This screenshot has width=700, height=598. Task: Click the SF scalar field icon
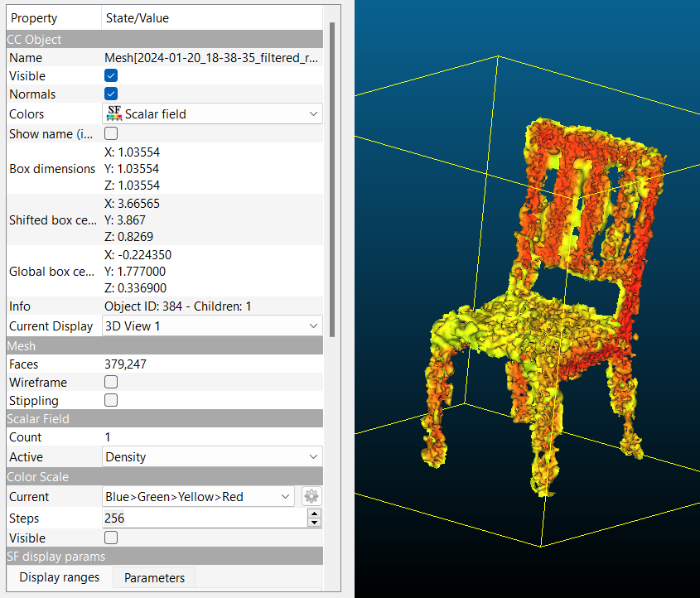114,113
